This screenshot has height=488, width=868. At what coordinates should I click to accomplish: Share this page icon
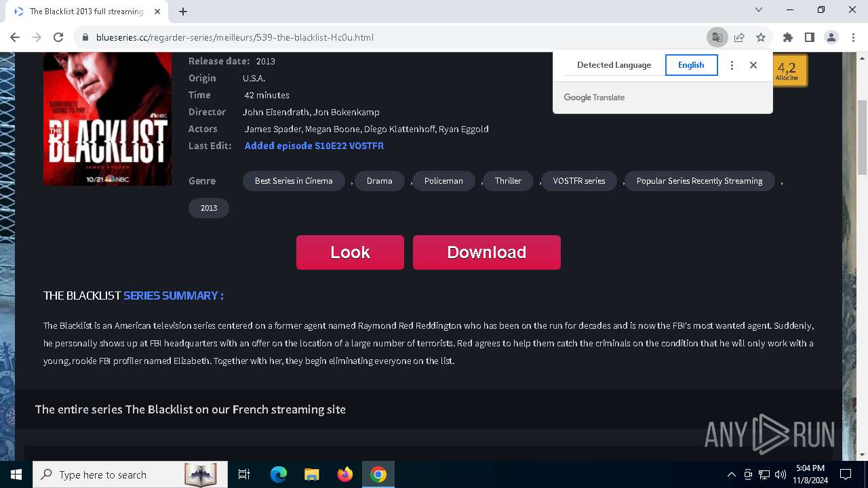[x=739, y=37]
